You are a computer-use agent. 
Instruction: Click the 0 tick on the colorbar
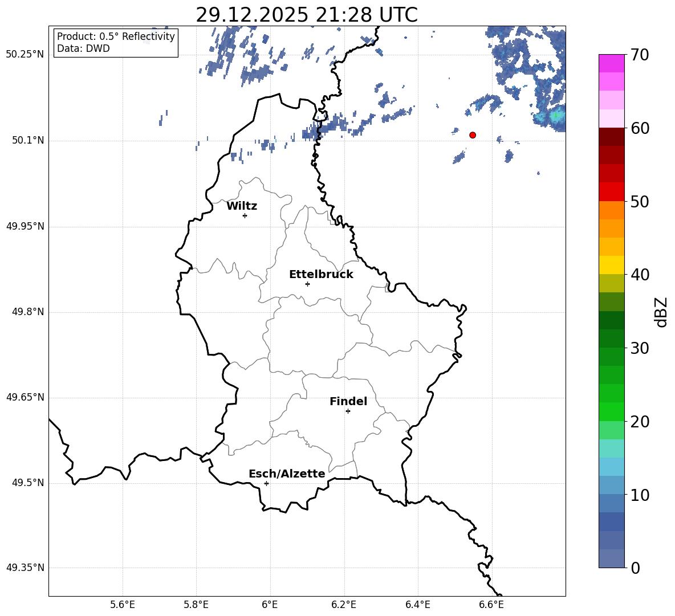click(635, 568)
